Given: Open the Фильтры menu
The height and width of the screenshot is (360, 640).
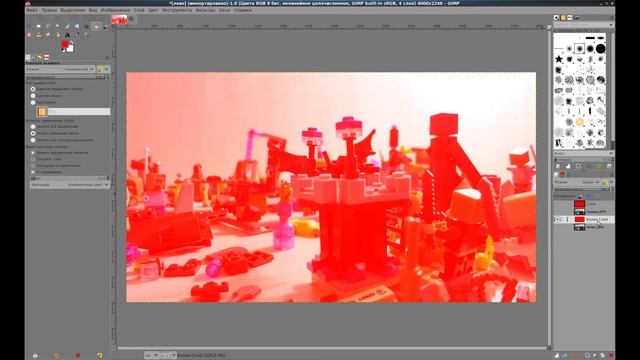Looking at the screenshot, I should click(205, 10).
